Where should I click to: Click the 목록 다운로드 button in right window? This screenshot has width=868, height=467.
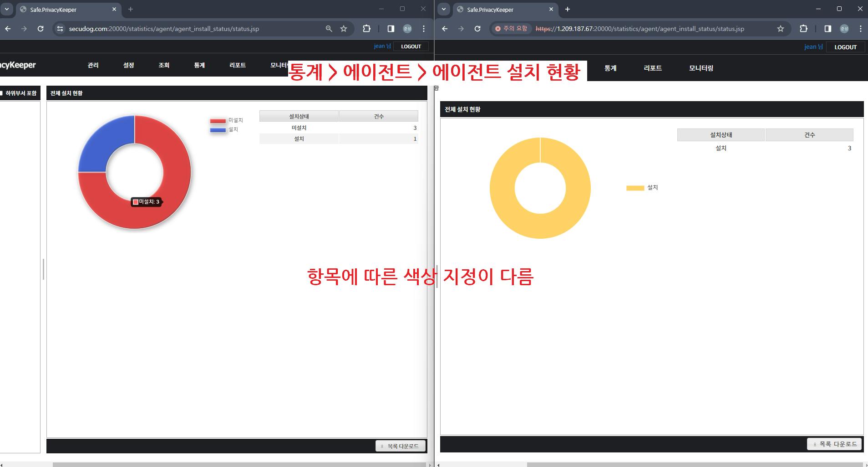click(834, 444)
